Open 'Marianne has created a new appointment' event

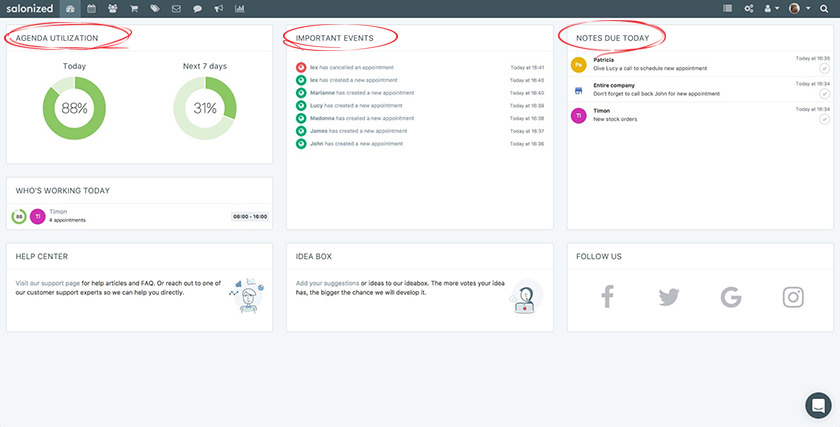(x=362, y=93)
